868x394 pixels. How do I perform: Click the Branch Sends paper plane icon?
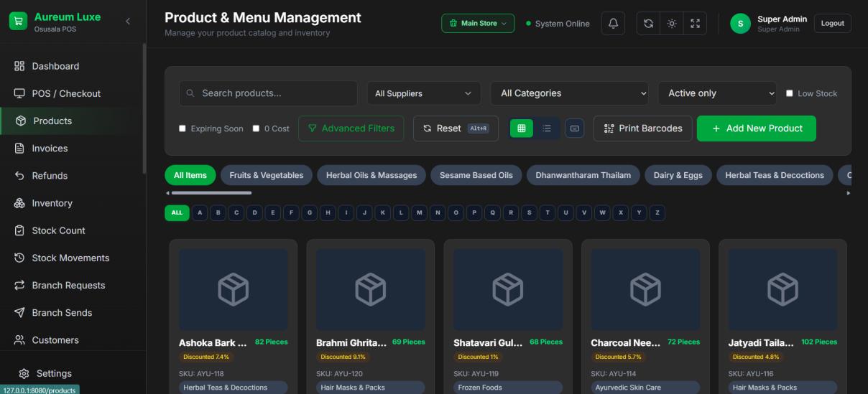point(19,312)
